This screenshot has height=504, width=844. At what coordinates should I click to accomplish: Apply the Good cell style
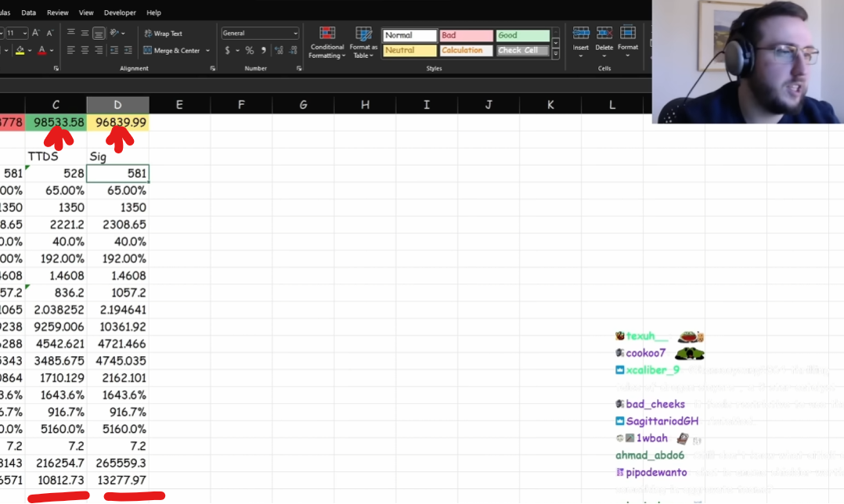(523, 35)
